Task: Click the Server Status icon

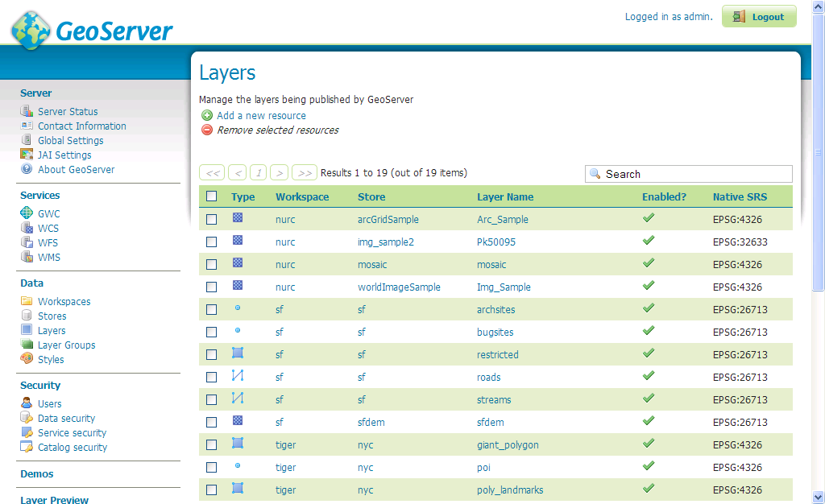Action: pos(27,111)
